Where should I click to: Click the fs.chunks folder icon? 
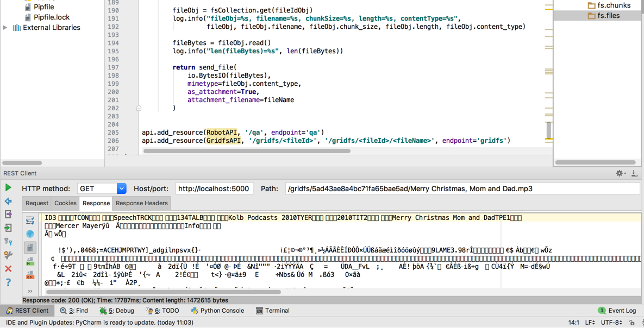coord(591,5)
